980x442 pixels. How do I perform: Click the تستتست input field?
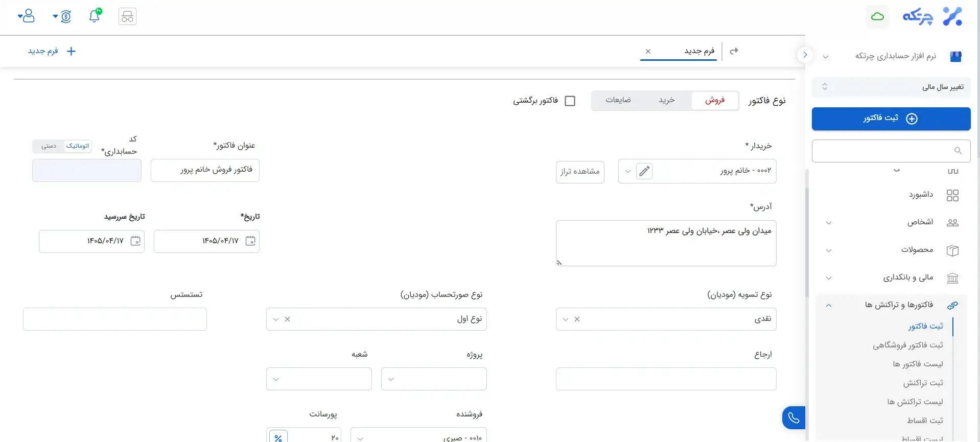point(115,319)
